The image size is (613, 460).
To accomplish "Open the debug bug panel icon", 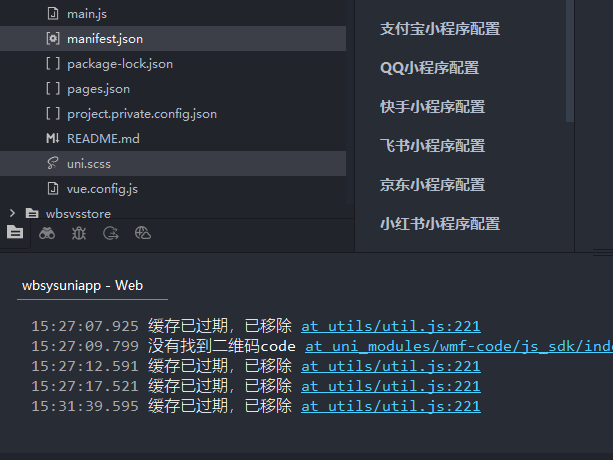I will tap(79, 233).
